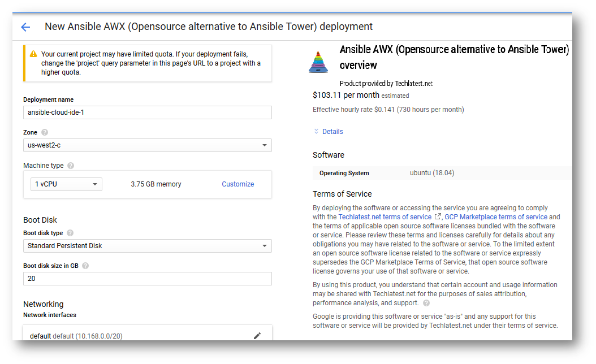
Task: Click the yellow quota warning triangle icon
Action: (x=33, y=54)
